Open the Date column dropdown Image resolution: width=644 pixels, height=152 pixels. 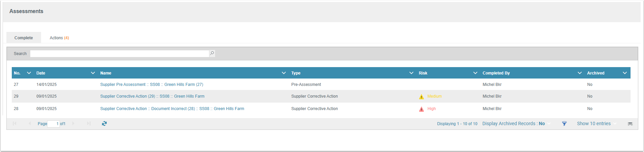point(93,73)
